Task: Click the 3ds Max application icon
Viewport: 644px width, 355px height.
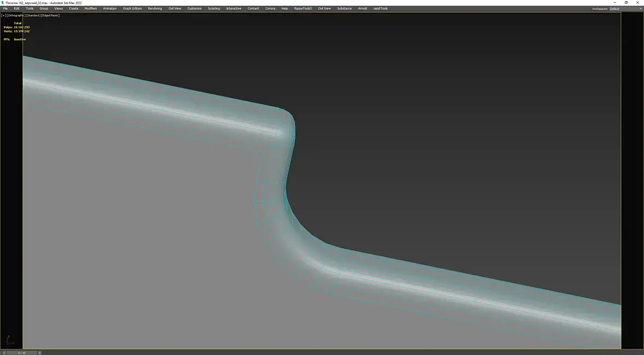Action: click(3, 3)
